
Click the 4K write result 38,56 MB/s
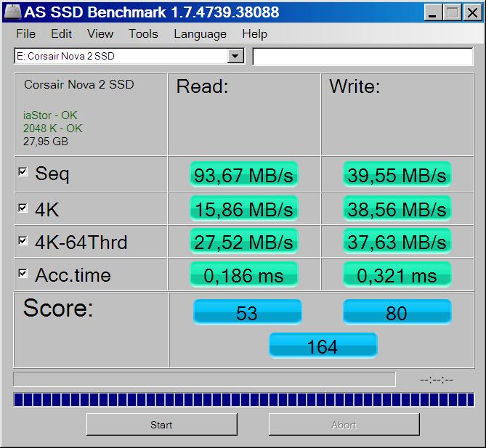click(x=397, y=208)
